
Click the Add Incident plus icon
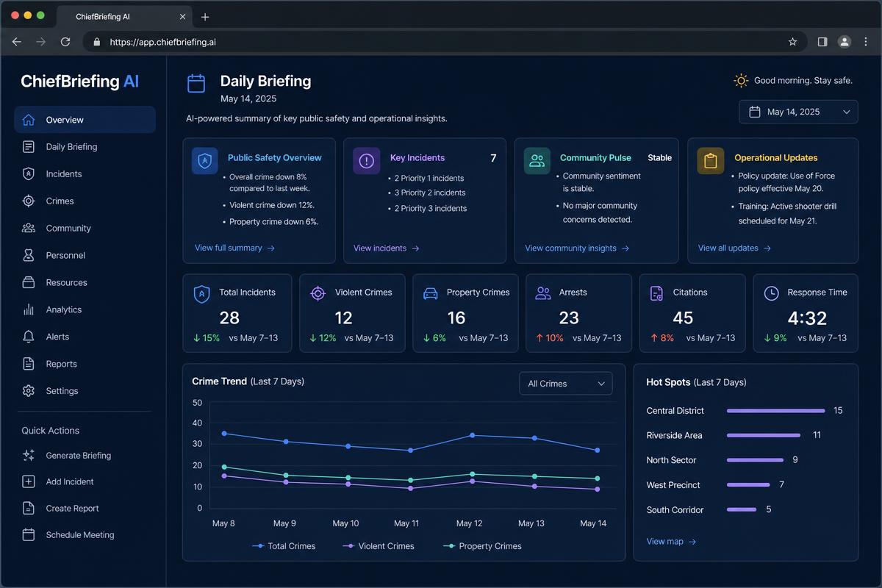point(29,482)
